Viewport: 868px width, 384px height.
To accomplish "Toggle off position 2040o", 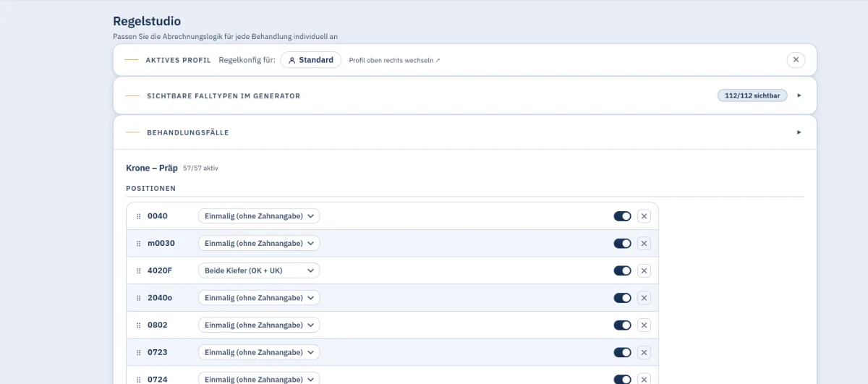I will 622,298.
